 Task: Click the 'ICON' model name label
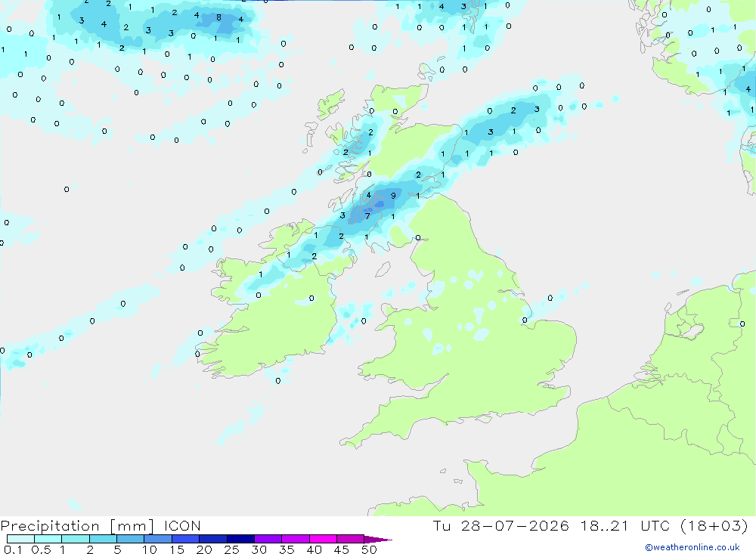point(182,525)
